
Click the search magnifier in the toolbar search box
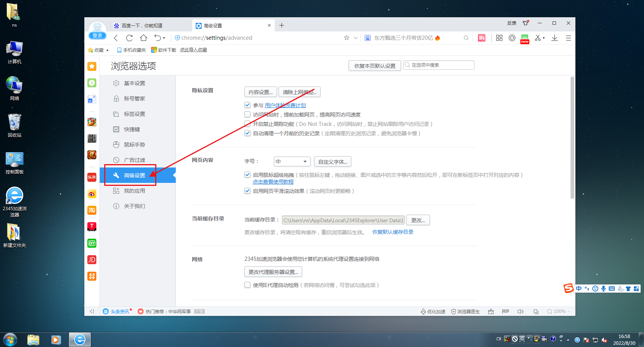pos(466,38)
